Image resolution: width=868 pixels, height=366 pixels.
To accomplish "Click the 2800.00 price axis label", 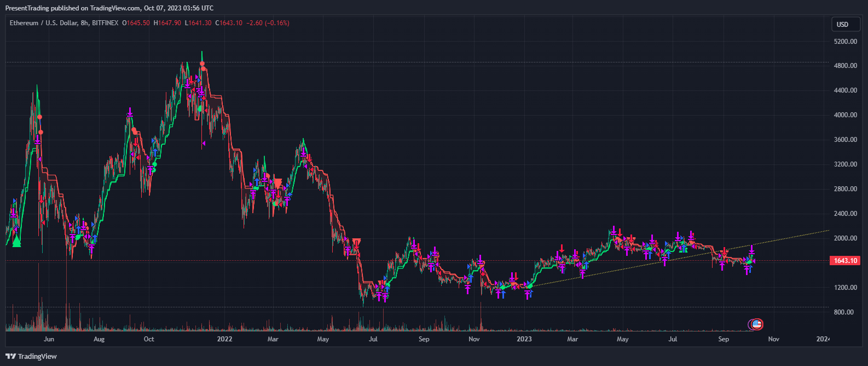I will (x=845, y=189).
